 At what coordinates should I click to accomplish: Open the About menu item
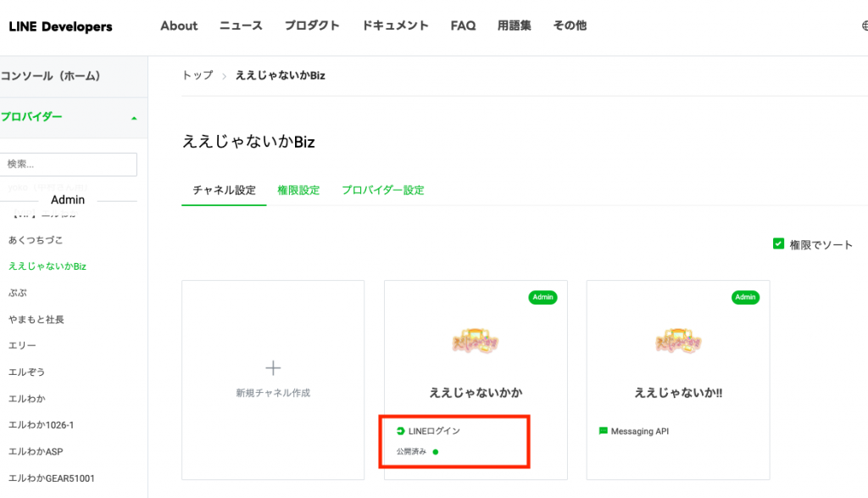[179, 26]
